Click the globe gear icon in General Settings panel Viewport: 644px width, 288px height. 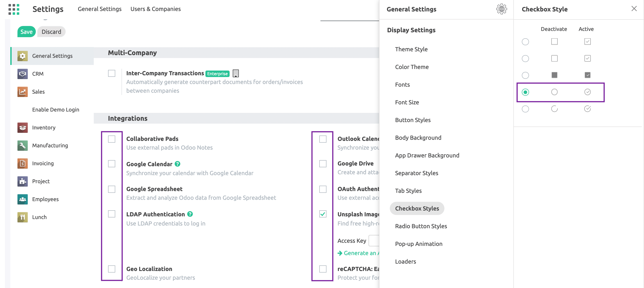[501, 9]
